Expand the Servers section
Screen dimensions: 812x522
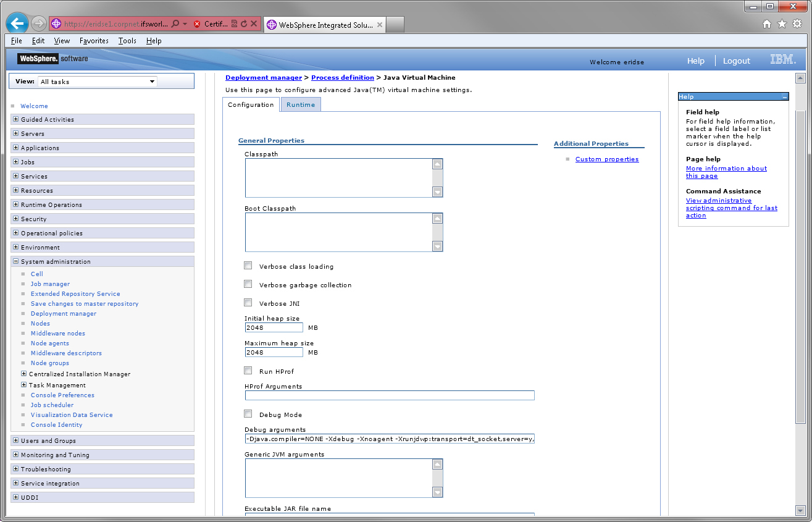coord(15,133)
